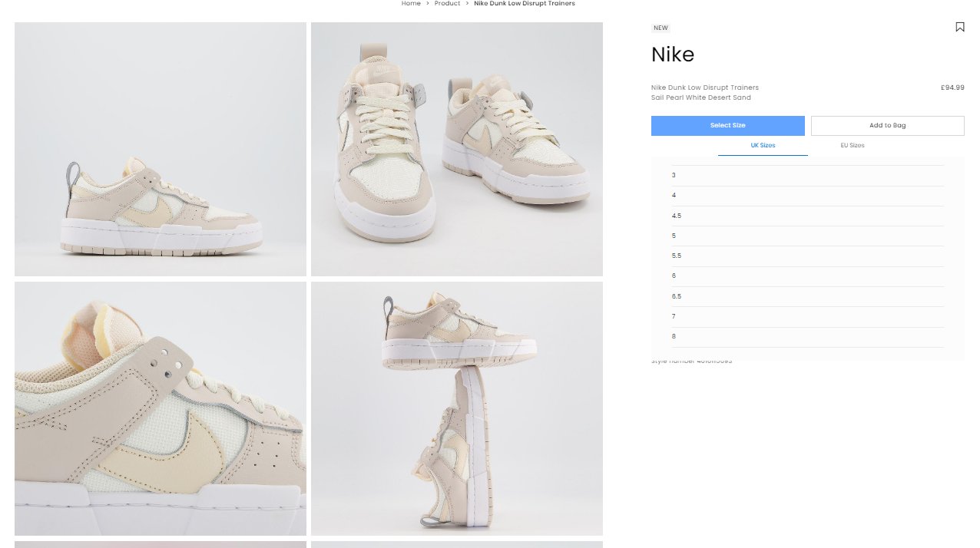Open the Product breadcrumb link

(447, 4)
